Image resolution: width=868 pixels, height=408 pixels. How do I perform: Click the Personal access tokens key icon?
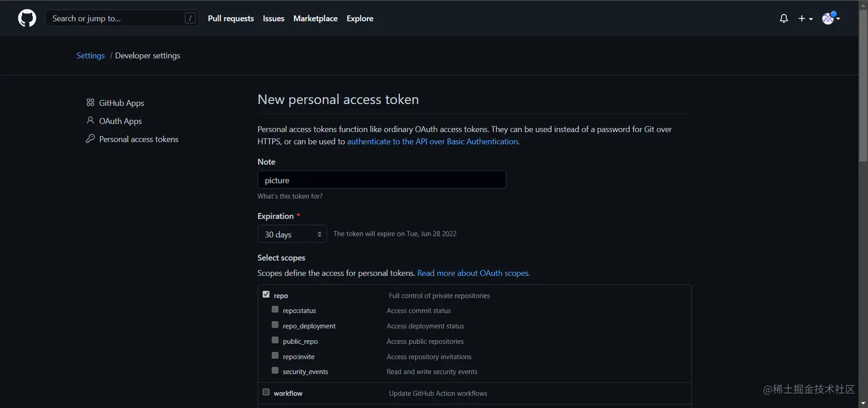pyautogui.click(x=90, y=138)
